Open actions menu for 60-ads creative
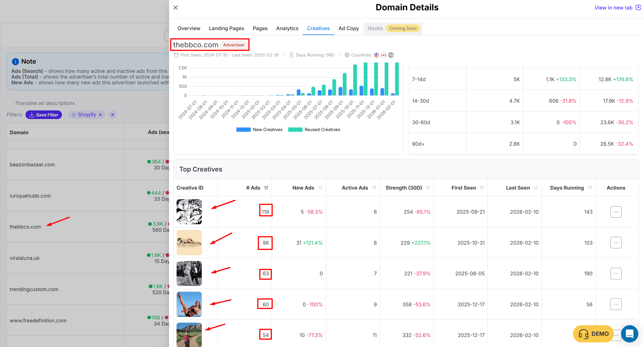Image resolution: width=644 pixels, height=347 pixels. [616, 304]
